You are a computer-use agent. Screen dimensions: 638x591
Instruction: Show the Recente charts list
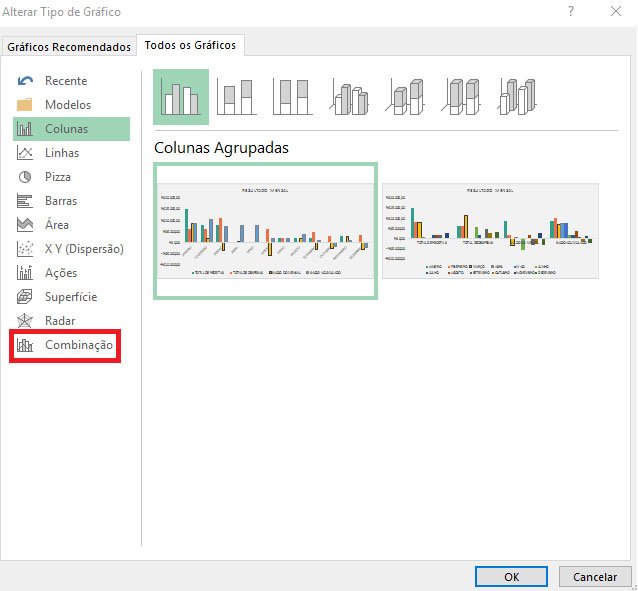point(65,81)
